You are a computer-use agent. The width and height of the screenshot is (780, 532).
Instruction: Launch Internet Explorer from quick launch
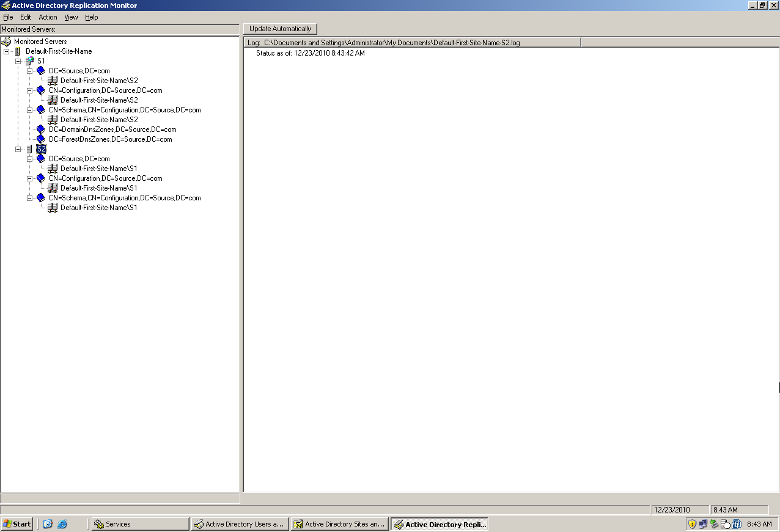62,524
